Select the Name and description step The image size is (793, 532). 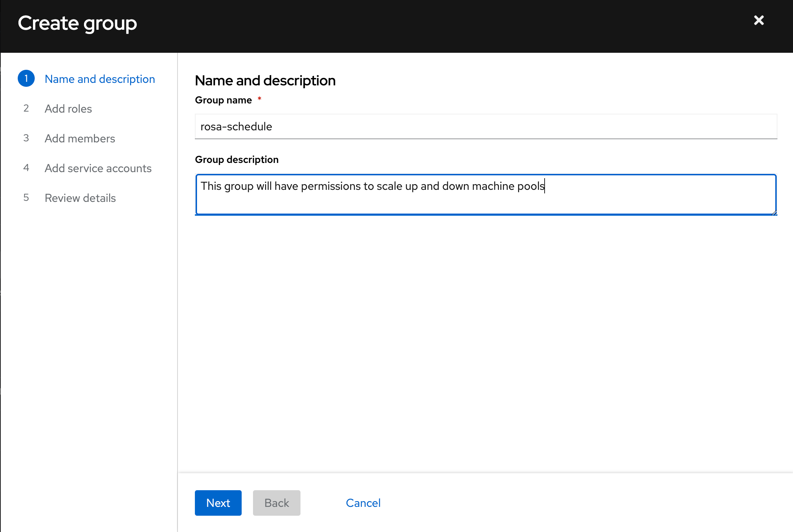(x=100, y=79)
